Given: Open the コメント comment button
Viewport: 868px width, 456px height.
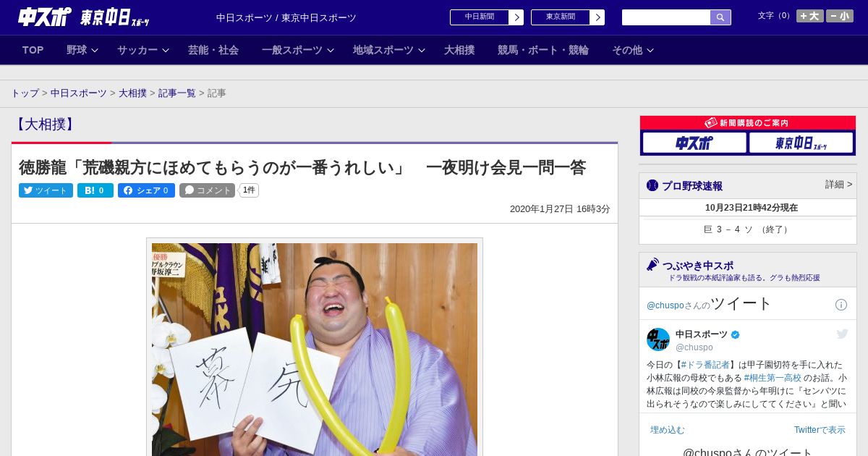Looking at the screenshot, I should (x=208, y=190).
